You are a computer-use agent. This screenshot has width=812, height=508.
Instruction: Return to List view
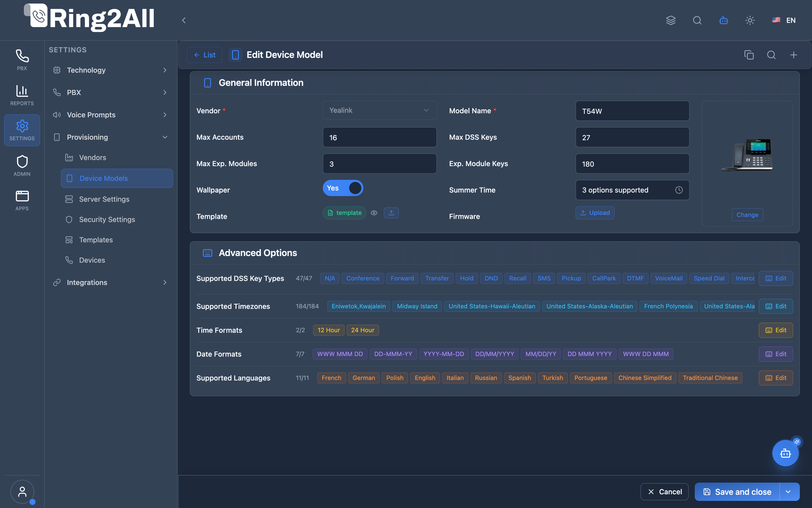pos(204,55)
